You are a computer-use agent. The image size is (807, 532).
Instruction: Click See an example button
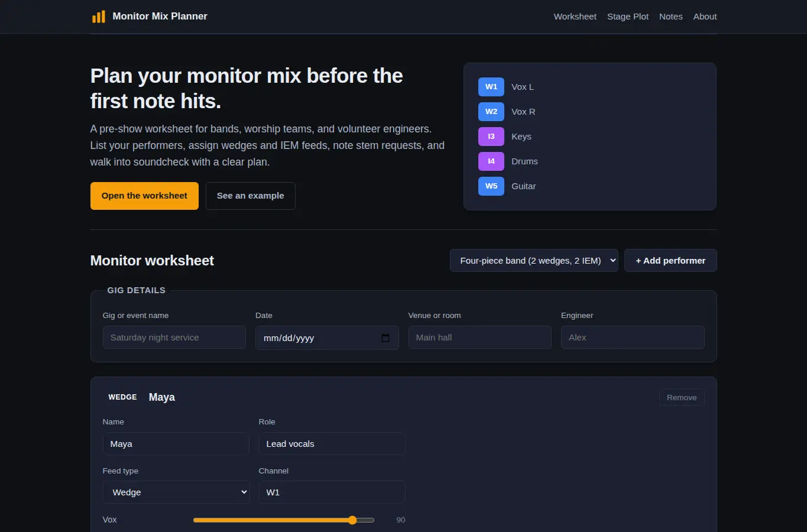(x=251, y=196)
